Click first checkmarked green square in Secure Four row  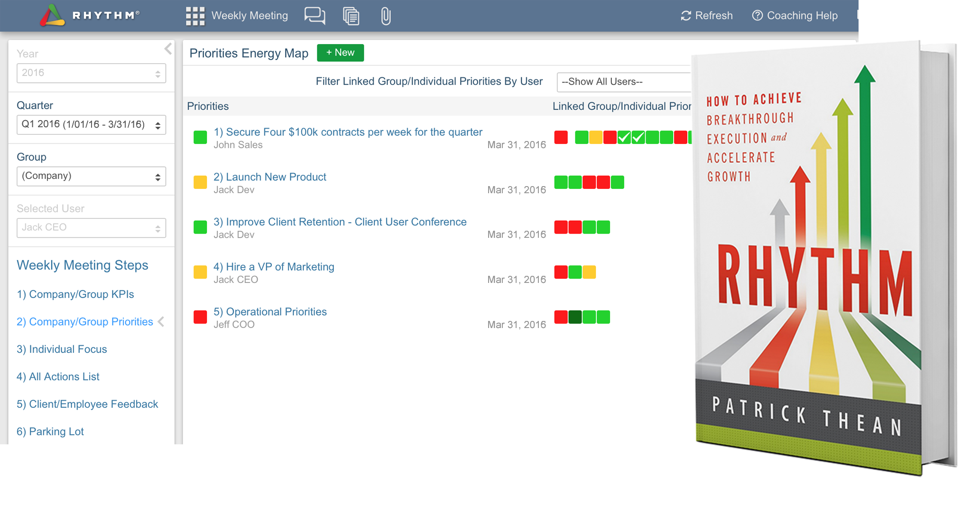[x=624, y=138]
